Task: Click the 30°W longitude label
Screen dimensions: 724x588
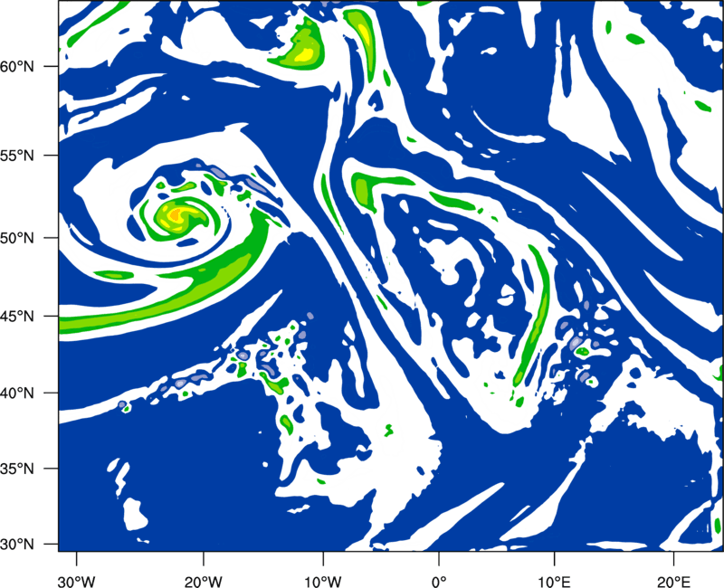Action: point(76,582)
